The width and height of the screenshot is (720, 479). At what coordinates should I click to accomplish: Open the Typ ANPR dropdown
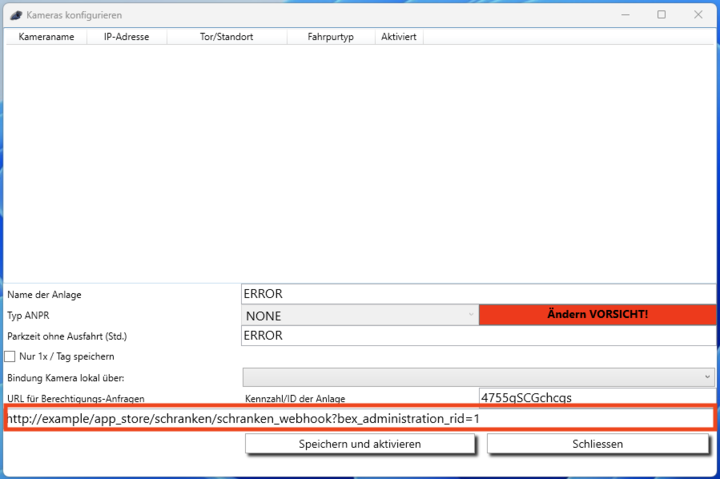click(360, 315)
